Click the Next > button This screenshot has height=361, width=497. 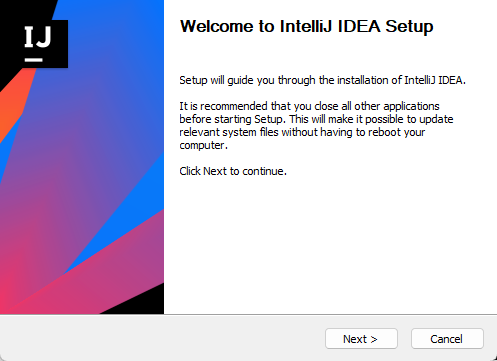tap(361, 339)
